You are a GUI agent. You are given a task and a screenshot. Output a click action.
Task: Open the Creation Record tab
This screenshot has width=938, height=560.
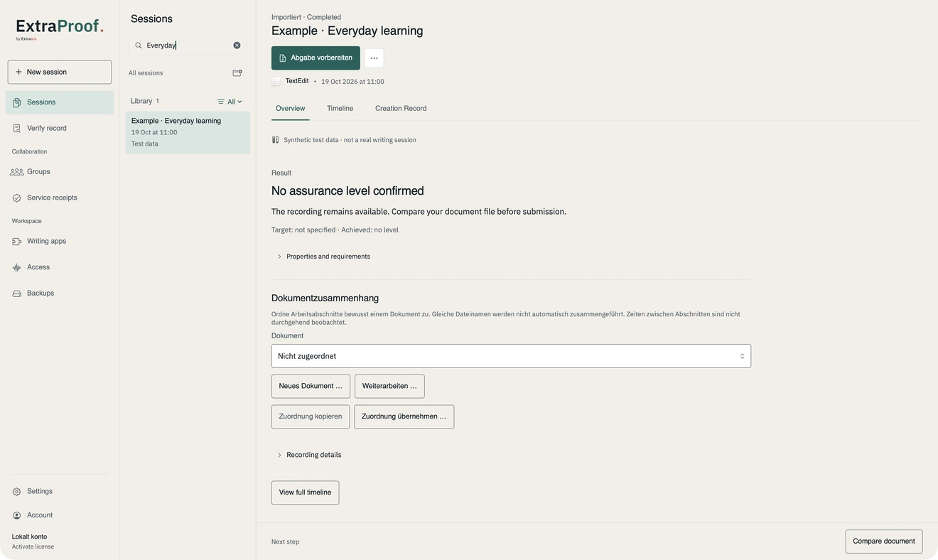tap(401, 109)
